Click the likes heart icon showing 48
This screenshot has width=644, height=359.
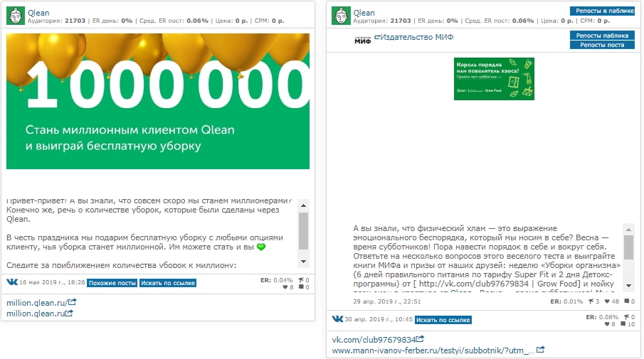pos(607,301)
